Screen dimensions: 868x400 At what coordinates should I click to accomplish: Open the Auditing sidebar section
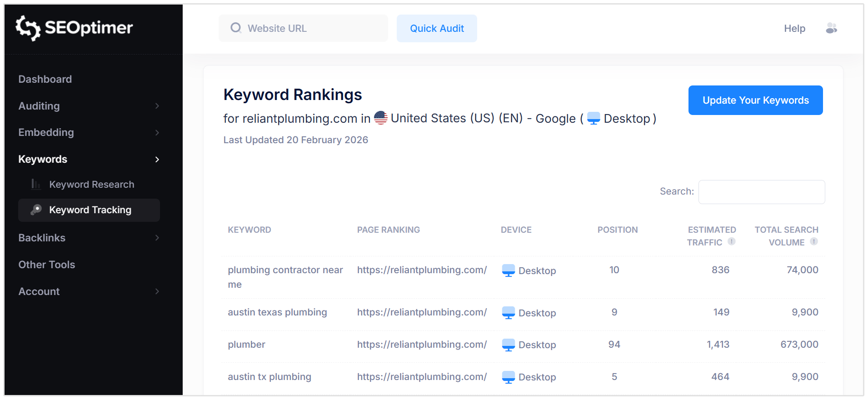click(39, 106)
